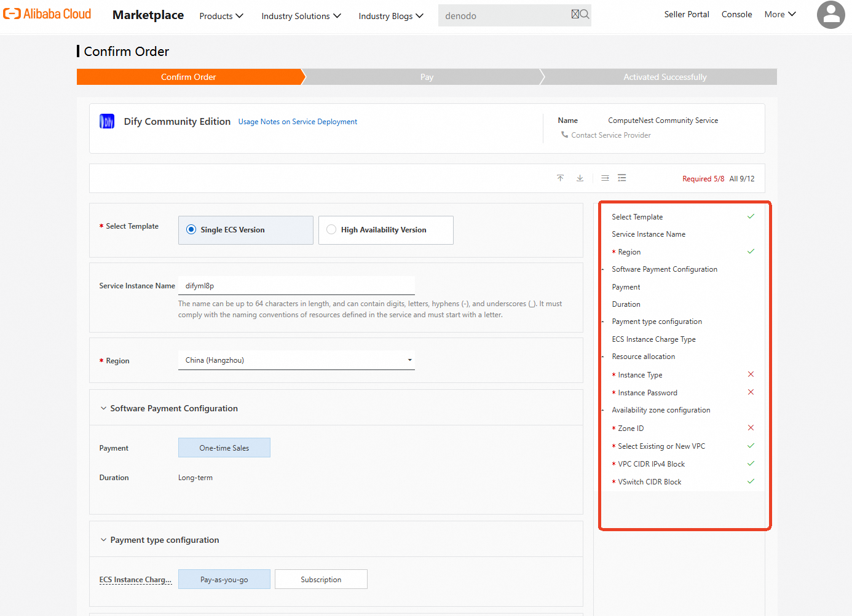Jump to Zone ID in outline
This screenshot has height=616, width=852.
631,428
